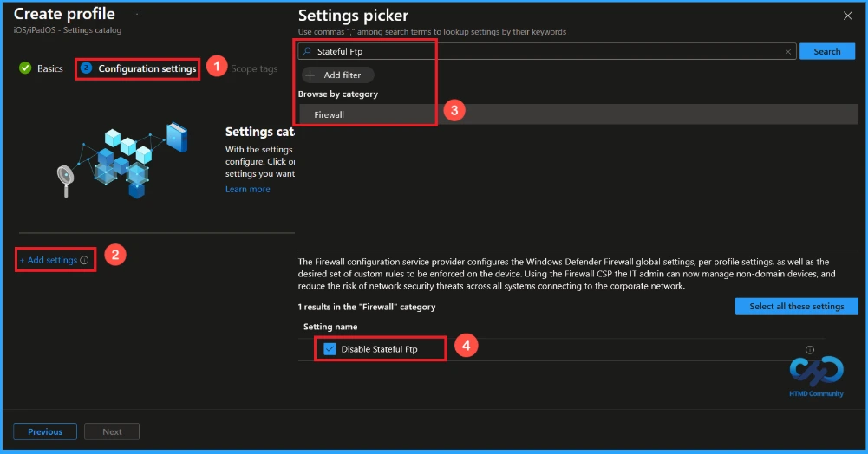The height and width of the screenshot is (454, 868).
Task: Click the Disable Stateful Ftp label
Action: (379, 349)
